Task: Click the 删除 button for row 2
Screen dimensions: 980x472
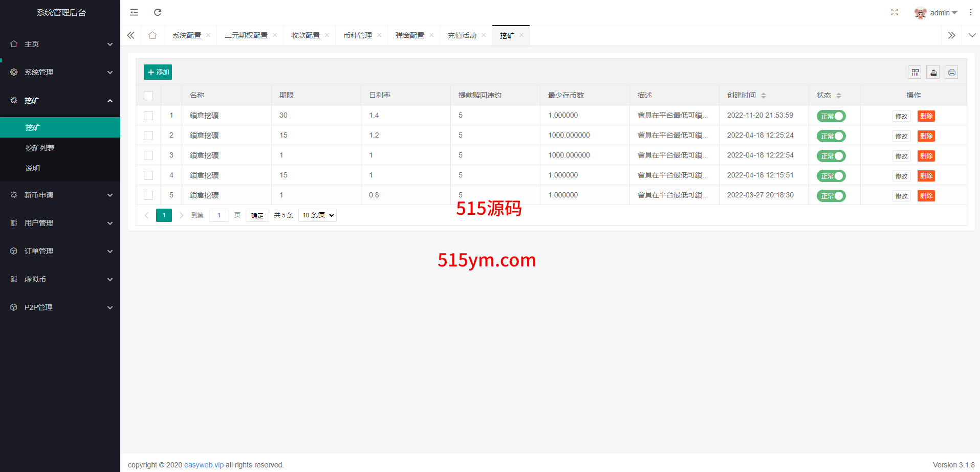Action: (x=926, y=136)
